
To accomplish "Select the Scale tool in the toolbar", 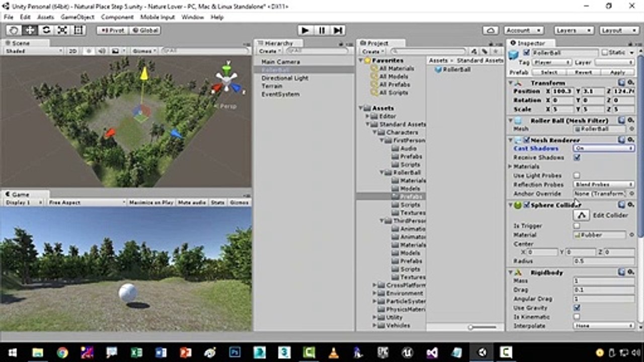I will 62,30.
